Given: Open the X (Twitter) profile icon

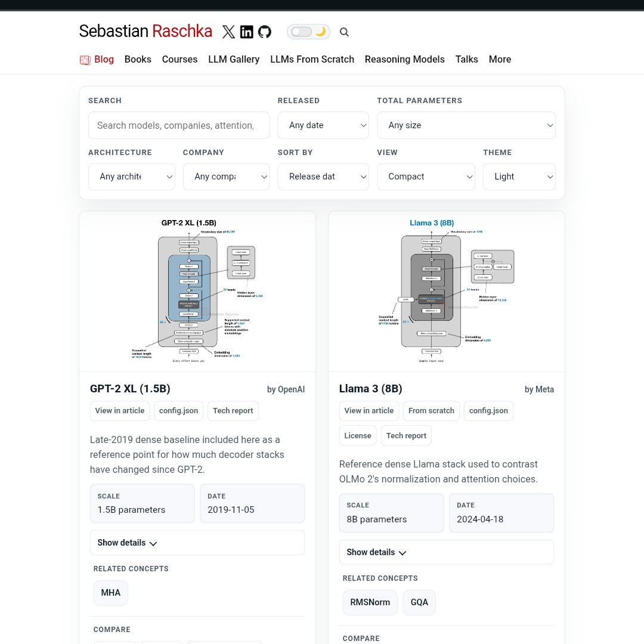Looking at the screenshot, I should 228,32.
